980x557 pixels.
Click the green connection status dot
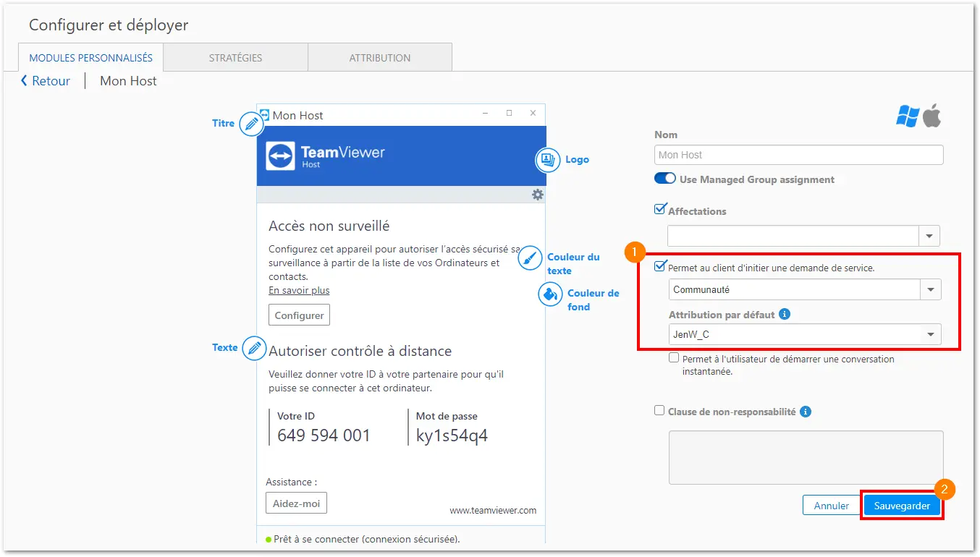pyautogui.click(x=269, y=540)
